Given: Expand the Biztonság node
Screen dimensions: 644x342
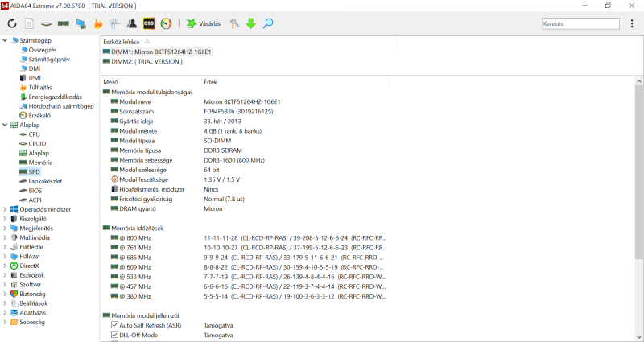Looking at the screenshot, I should click(x=5, y=294).
